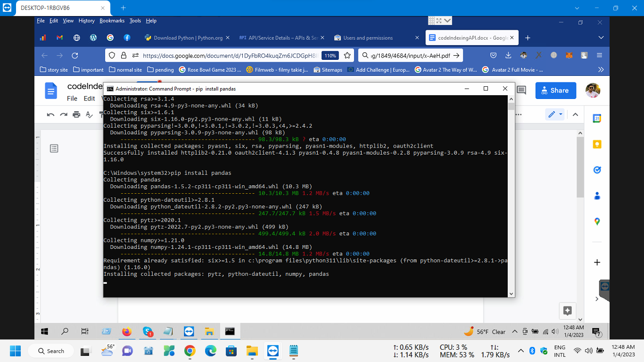Open the Explore button at bottom right
This screenshot has width=644, height=362.
568,311
